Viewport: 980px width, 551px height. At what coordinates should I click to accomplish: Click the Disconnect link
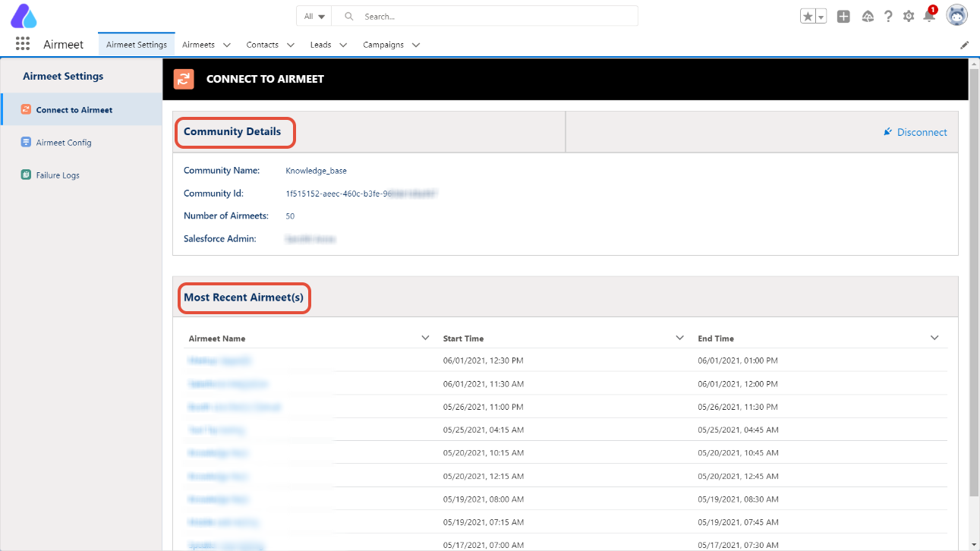tap(915, 132)
